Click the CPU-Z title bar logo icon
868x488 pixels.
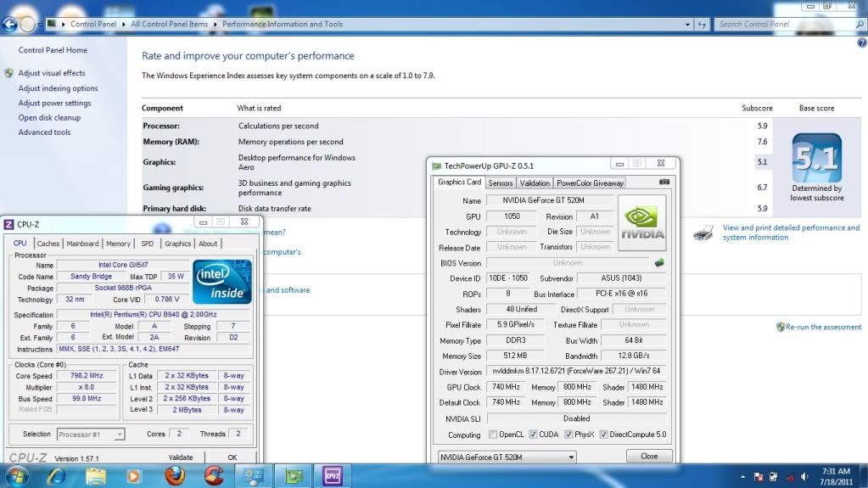8,224
